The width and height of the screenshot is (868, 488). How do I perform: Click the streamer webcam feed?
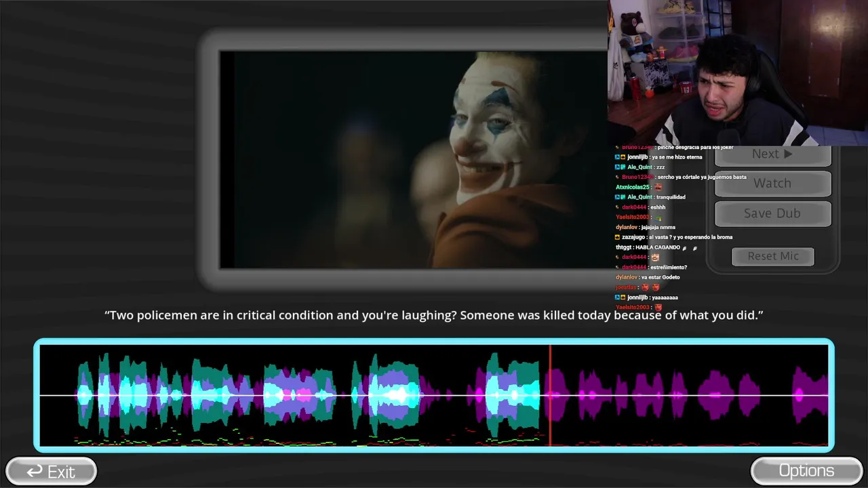click(x=738, y=73)
